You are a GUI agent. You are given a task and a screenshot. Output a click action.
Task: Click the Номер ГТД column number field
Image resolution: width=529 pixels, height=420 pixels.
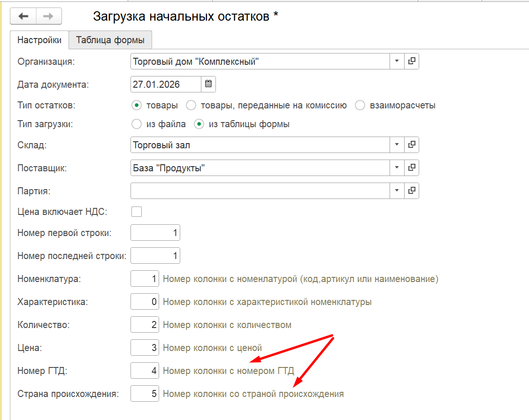tap(145, 370)
